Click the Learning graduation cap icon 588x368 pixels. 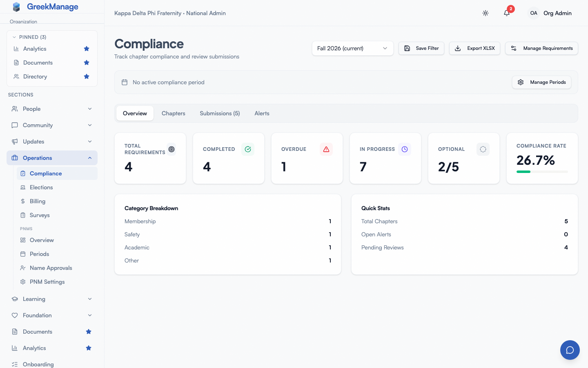coord(15,299)
